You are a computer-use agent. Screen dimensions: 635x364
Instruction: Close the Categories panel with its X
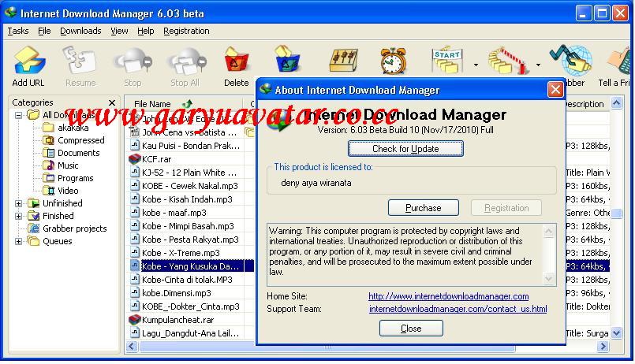(x=112, y=102)
